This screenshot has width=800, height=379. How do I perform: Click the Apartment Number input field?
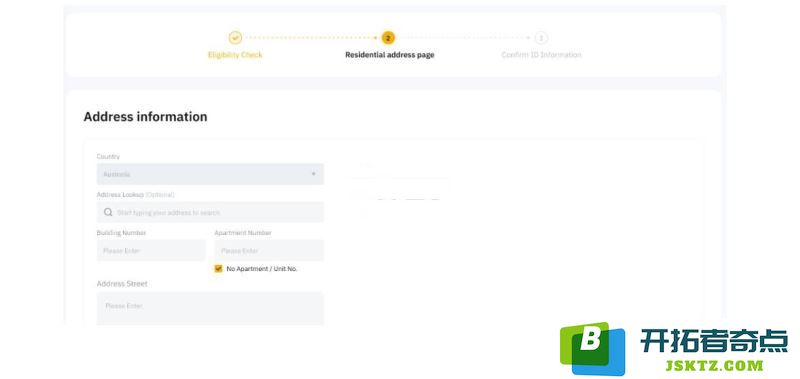pyautogui.click(x=269, y=250)
